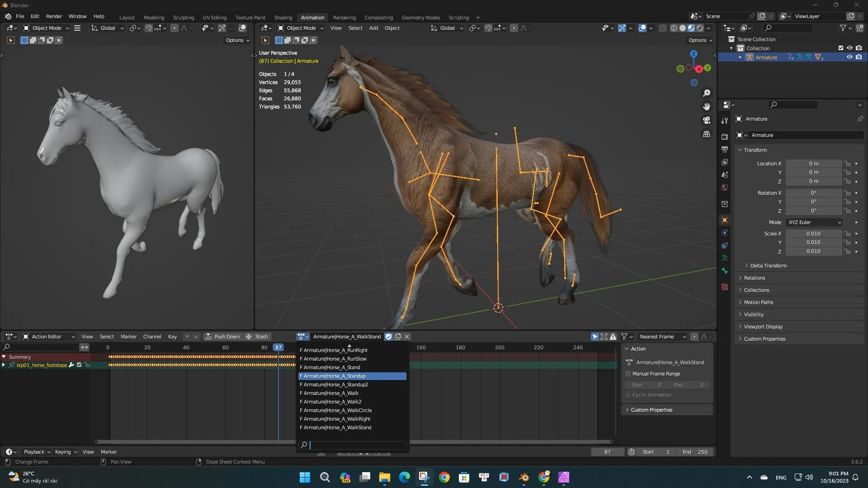Open File Explorer from the taskbar
The width and height of the screenshot is (868, 488).
(385, 477)
